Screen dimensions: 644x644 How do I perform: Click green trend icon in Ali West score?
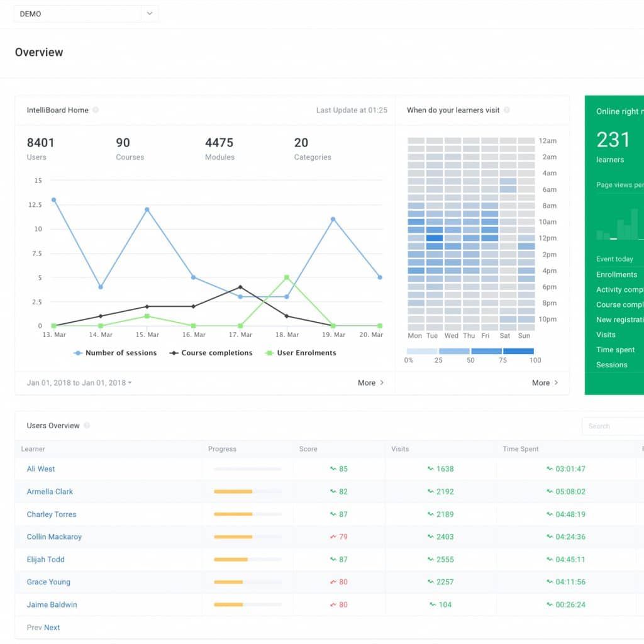pos(333,469)
